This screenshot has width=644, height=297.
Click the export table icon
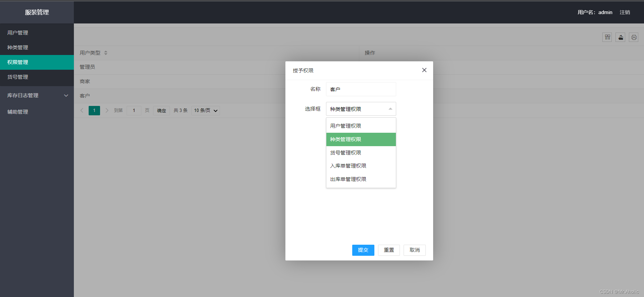pos(620,37)
